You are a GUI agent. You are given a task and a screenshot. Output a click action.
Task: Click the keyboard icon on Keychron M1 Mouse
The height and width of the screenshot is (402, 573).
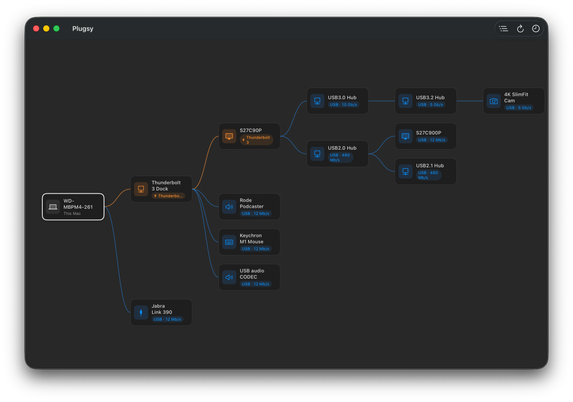pyautogui.click(x=229, y=242)
